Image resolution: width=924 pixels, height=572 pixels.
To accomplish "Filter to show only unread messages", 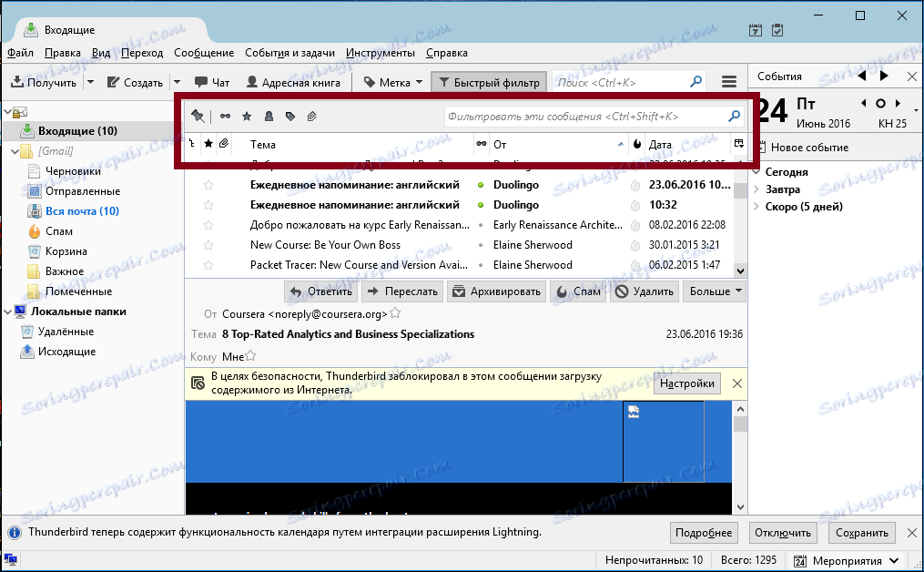I will coord(225,117).
